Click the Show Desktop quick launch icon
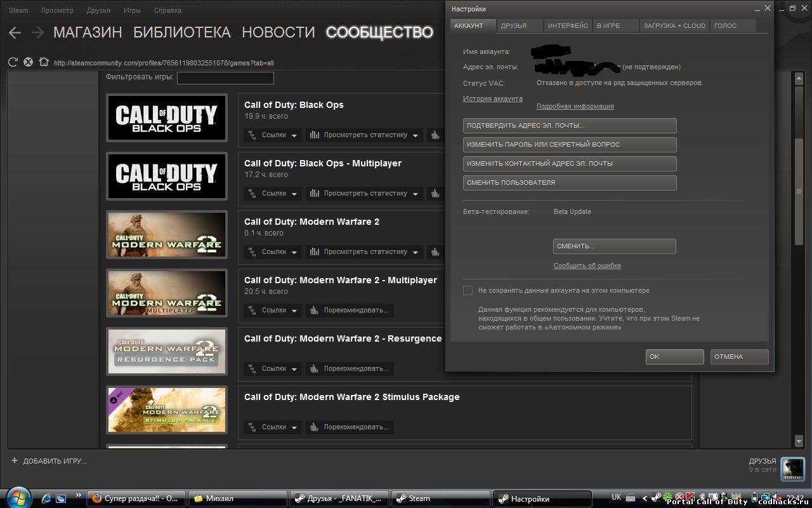 click(61, 498)
